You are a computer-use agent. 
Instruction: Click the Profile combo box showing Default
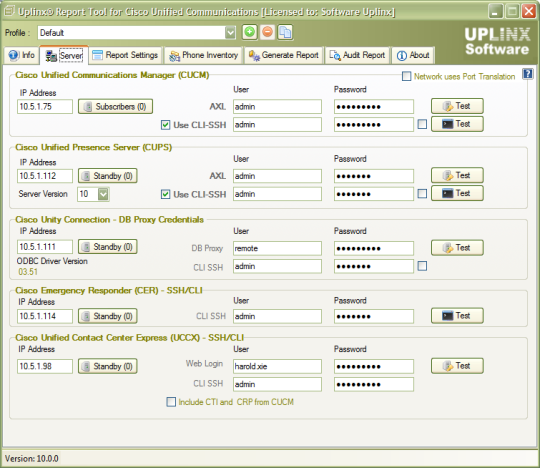pos(136,33)
